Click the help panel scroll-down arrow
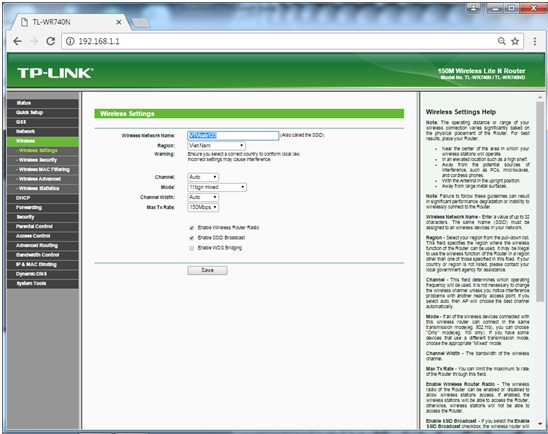 click(540, 424)
